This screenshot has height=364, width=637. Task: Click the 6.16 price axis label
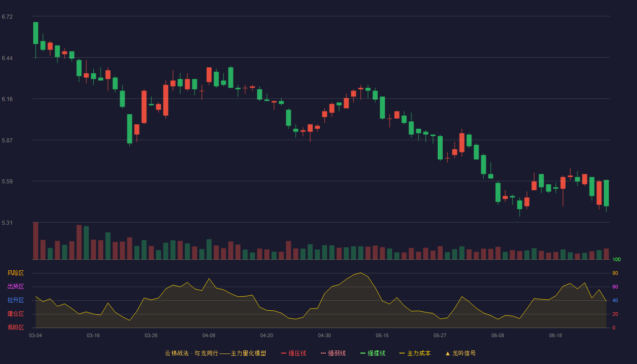coord(7,99)
